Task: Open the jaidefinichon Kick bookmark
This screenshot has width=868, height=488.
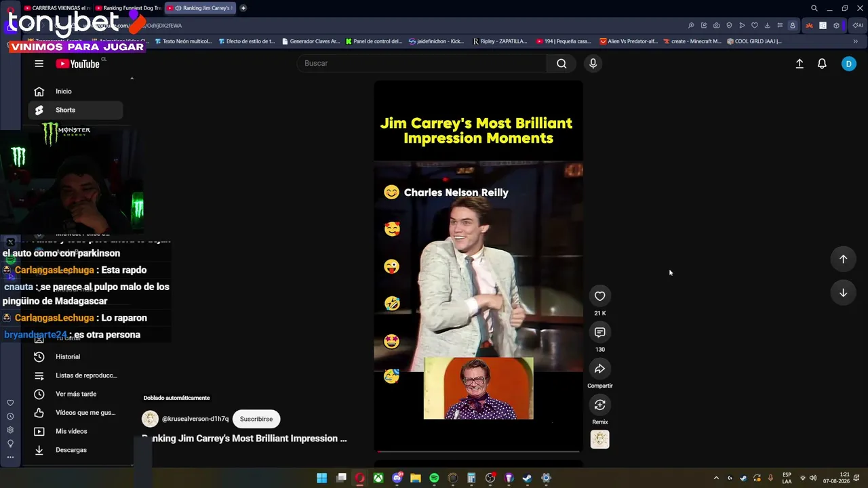Action: (437, 41)
